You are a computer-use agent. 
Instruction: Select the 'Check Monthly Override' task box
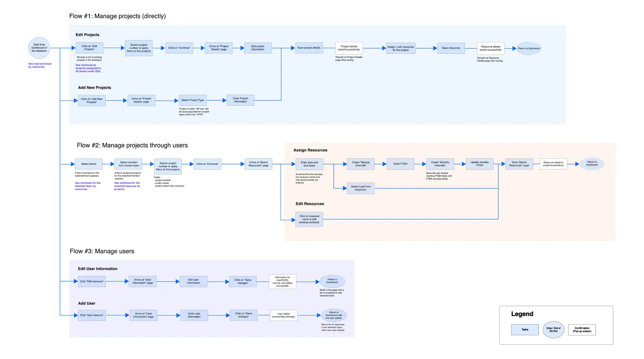coord(440,164)
